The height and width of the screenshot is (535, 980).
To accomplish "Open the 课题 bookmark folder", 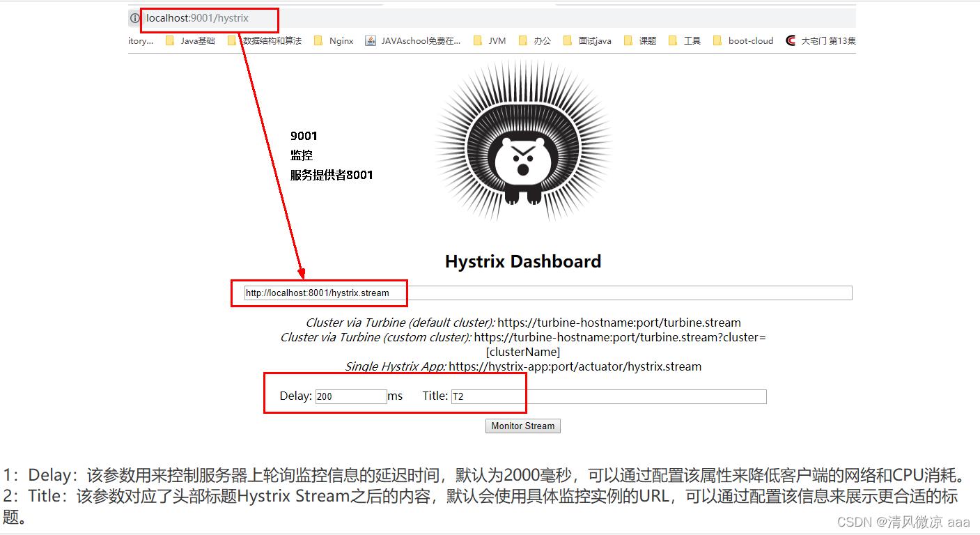I will pos(640,41).
